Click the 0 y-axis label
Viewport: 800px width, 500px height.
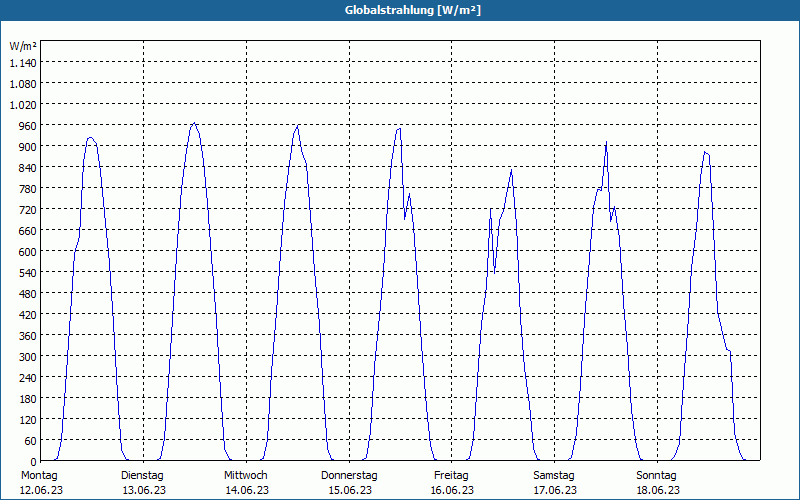click(34, 462)
